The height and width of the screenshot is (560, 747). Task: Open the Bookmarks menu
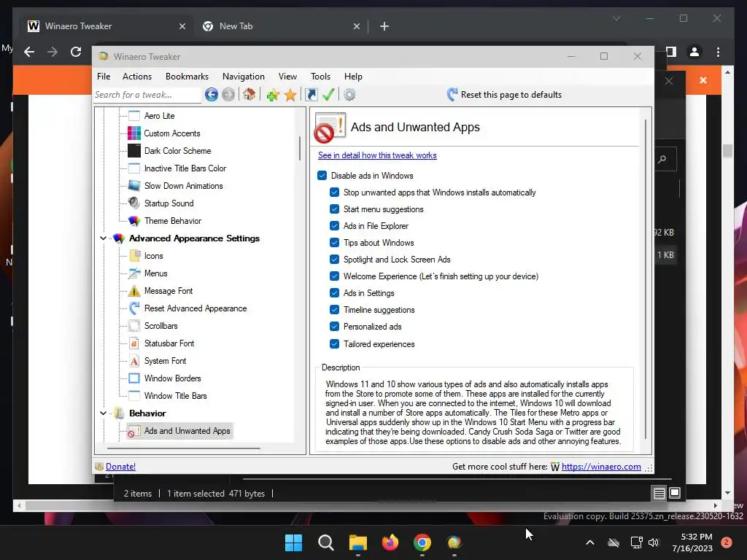pos(187,77)
